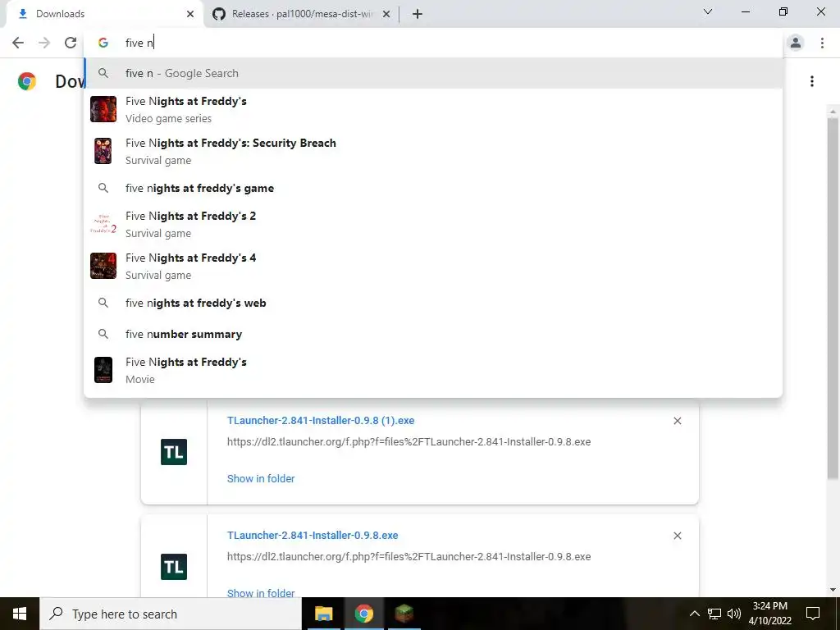Select 'five n - Google Search' suggestion
The width and height of the screenshot is (840, 630).
(433, 73)
